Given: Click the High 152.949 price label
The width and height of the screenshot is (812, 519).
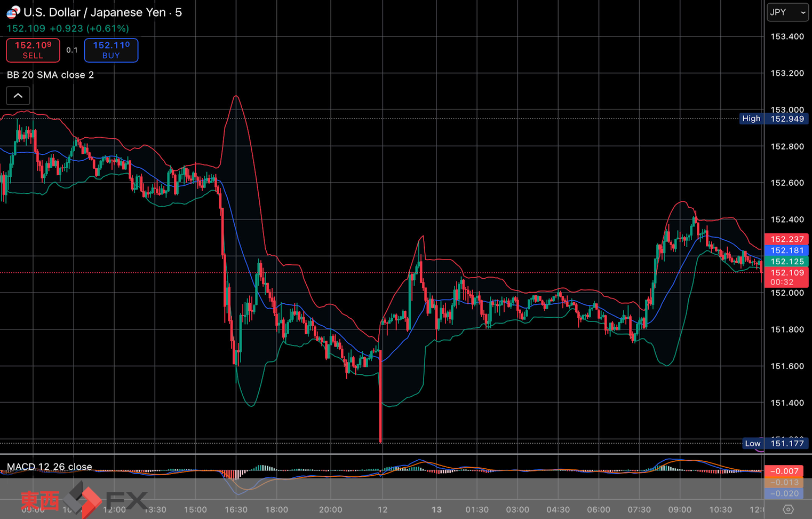Looking at the screenshot, I should click(774, 119).
